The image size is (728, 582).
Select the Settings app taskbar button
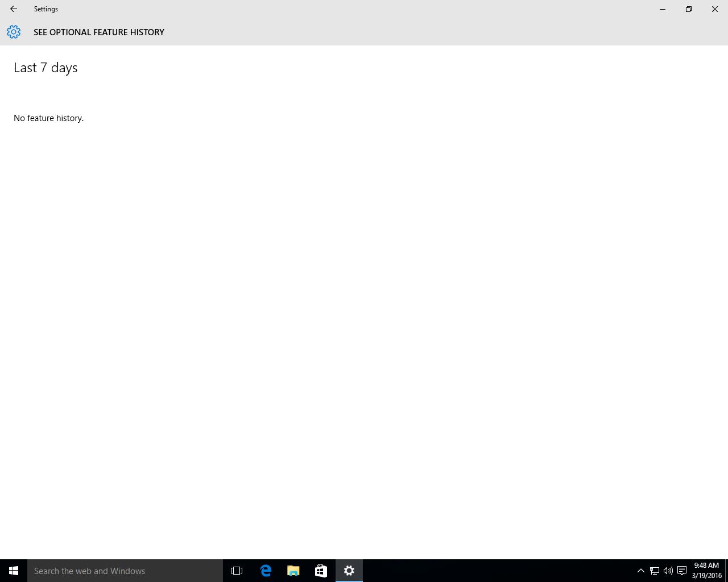[x=349, y=571]
